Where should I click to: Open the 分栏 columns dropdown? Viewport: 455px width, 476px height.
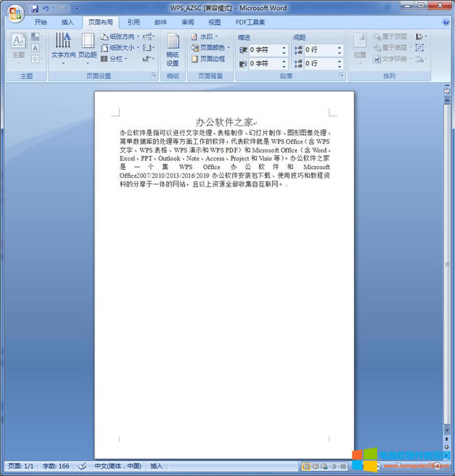[x=114, y=59]
